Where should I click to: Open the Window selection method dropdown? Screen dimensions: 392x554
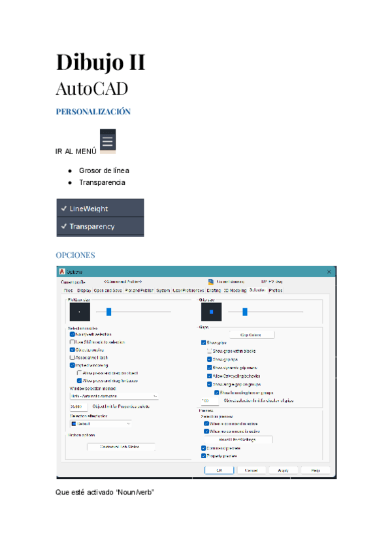pos(114,397)
